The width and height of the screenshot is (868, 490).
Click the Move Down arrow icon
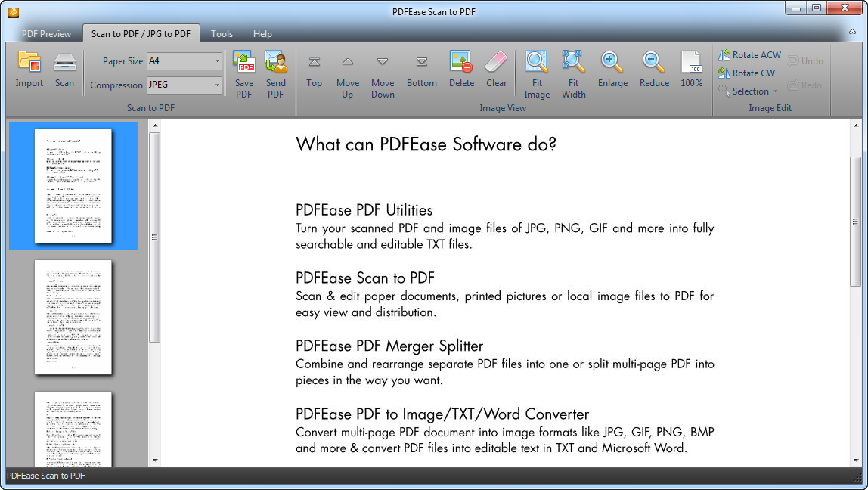(383, 61)
